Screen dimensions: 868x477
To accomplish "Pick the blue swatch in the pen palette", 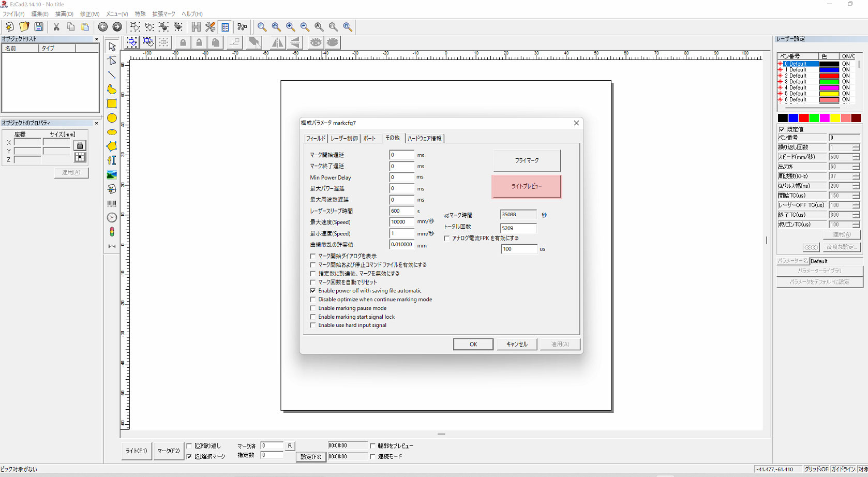I will [793, 118].
